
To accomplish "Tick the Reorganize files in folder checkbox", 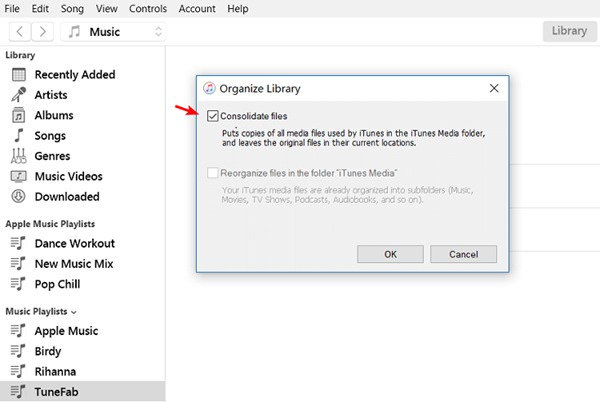I will [213, 173].
